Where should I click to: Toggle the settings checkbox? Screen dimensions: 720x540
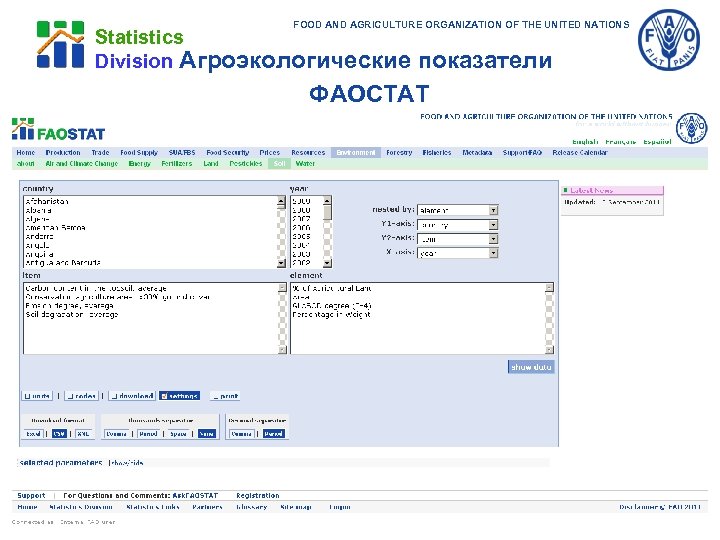pyautogui.click(x=180, y=396)
